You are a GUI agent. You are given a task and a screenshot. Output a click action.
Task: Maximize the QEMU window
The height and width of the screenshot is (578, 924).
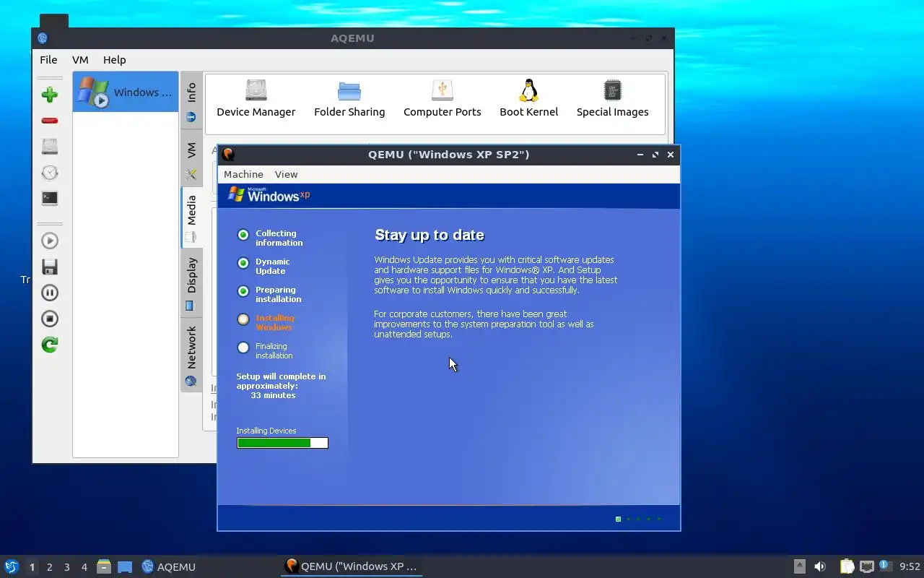point(655,155)
